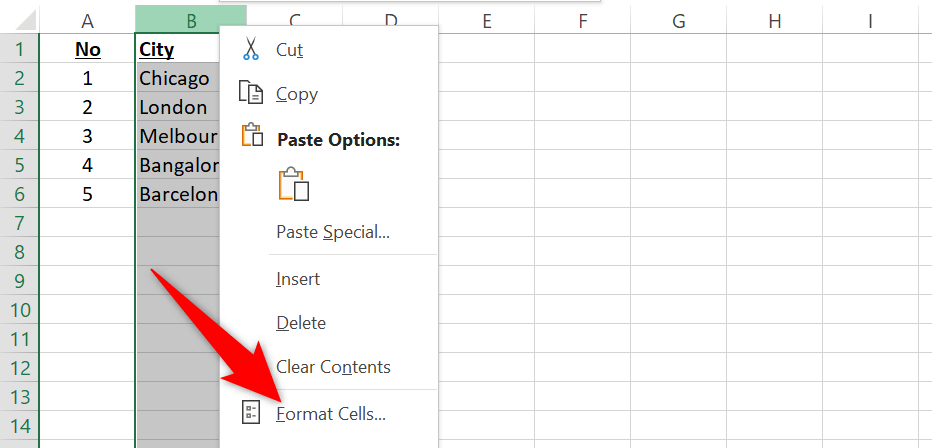Select Clear Contents menu entry
The width and height of the screenshot is (932, 448).
(333, 367)
